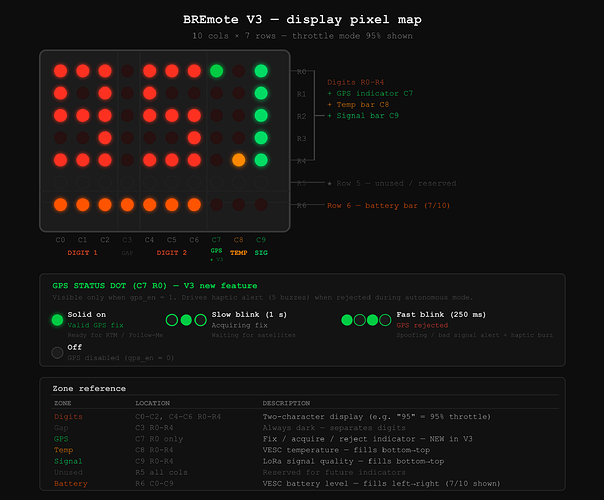Click the DESCRIPTION column header
The image size is (604, 500).
pos(286,403)
